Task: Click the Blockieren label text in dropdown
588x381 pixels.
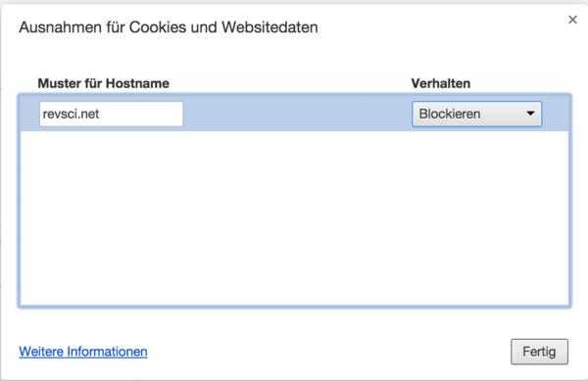Action: (450, 114)
